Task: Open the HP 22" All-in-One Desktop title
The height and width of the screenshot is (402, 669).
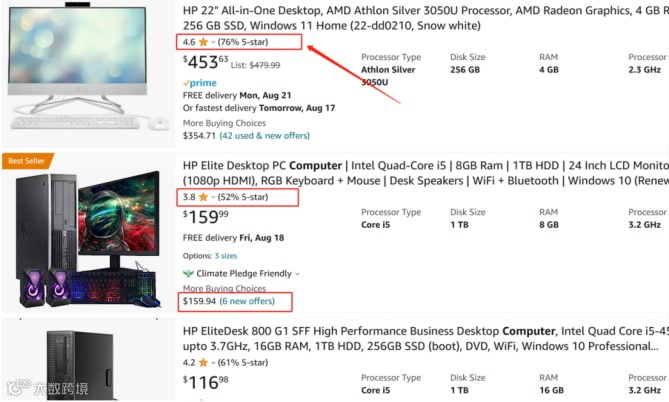Action: (426, 18)
